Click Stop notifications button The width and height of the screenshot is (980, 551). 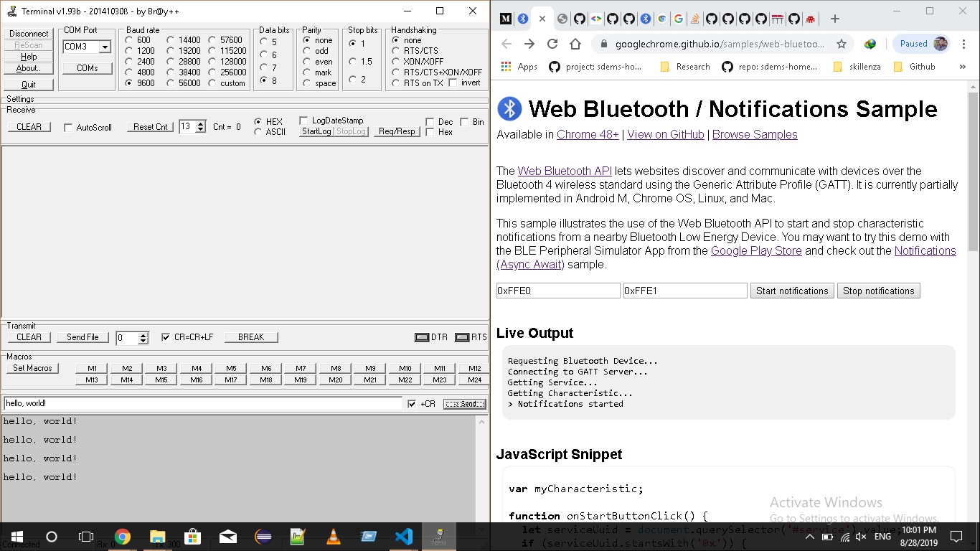[879, 291]
